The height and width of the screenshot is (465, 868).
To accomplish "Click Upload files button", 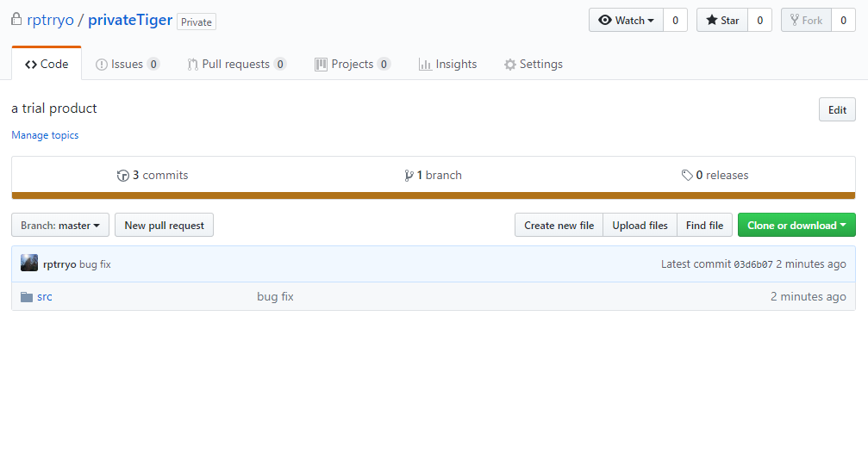I will [640, 225].
